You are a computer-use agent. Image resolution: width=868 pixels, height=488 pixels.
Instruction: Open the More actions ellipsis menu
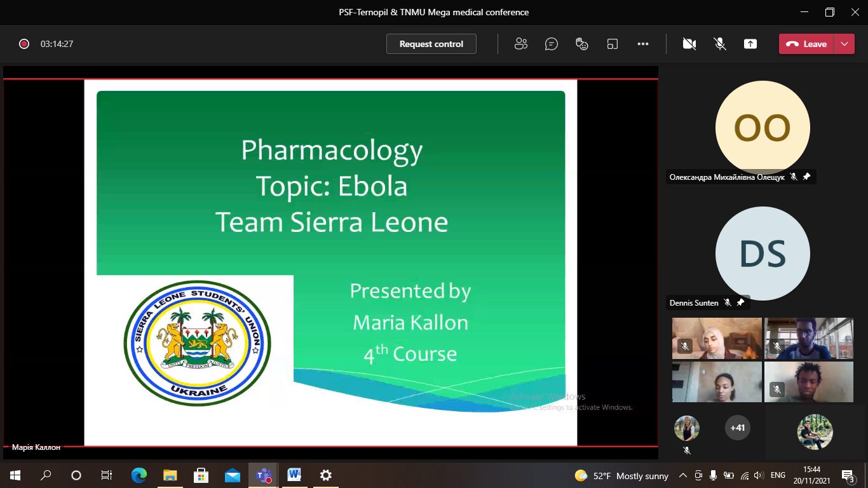point(642,44)
